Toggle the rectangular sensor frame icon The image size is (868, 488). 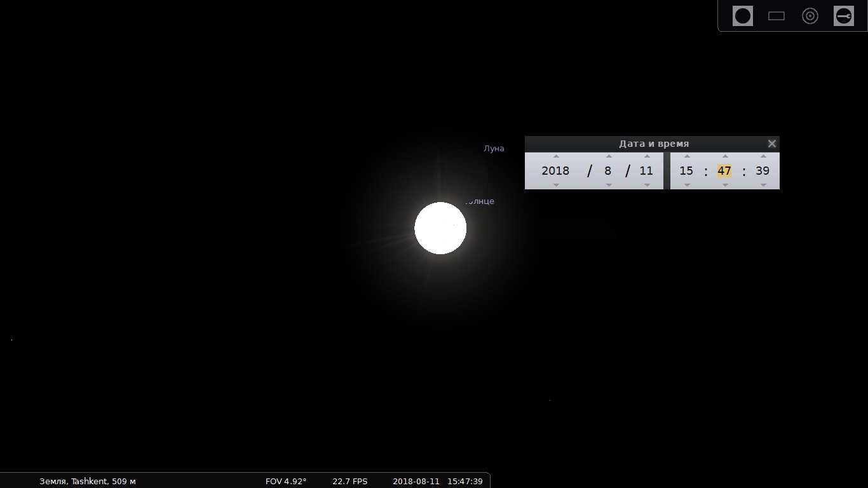click(x=776, y=16)
